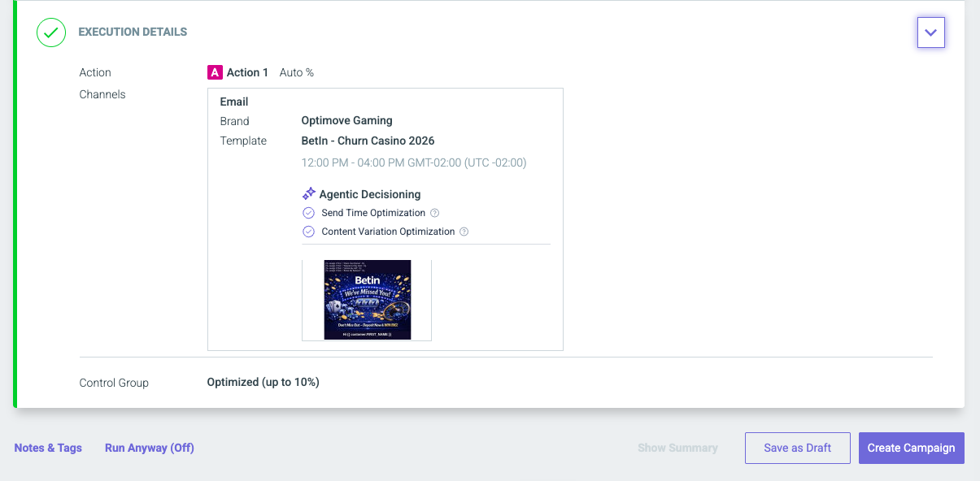Image resolution: width=980 pixels, height=481 pixels.
Task: Select 'Optimove Gaming' brand value
Action: pyautogui.click(x=346, y=120)
